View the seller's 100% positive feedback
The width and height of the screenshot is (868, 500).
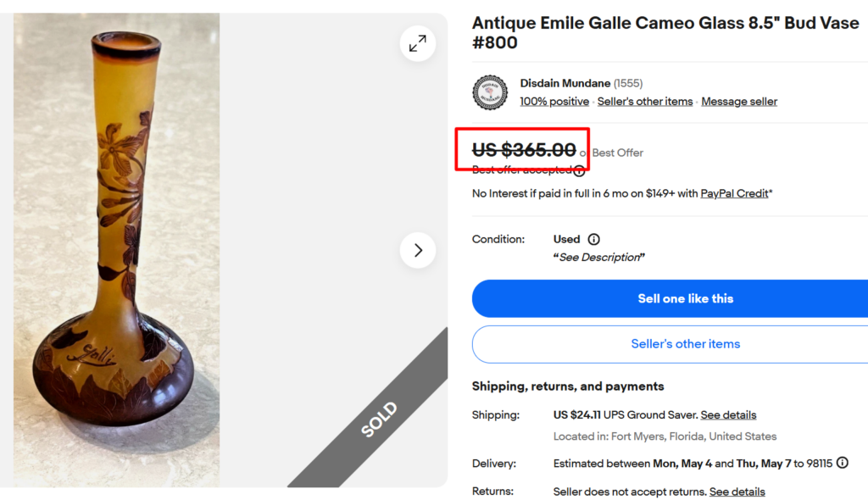(x=554, y=102)
